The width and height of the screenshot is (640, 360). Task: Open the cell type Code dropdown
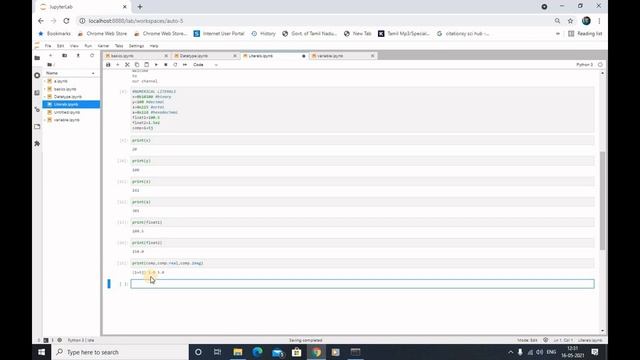205,65
